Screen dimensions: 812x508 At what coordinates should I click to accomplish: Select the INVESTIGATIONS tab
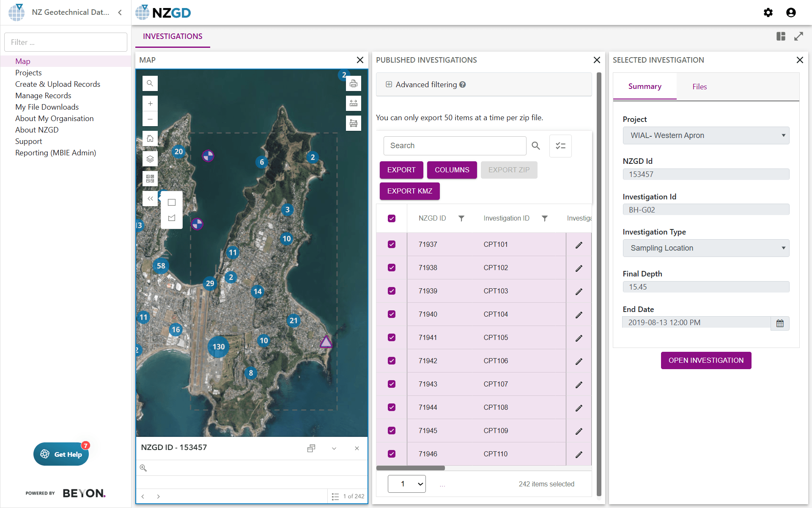pos(172,36)
